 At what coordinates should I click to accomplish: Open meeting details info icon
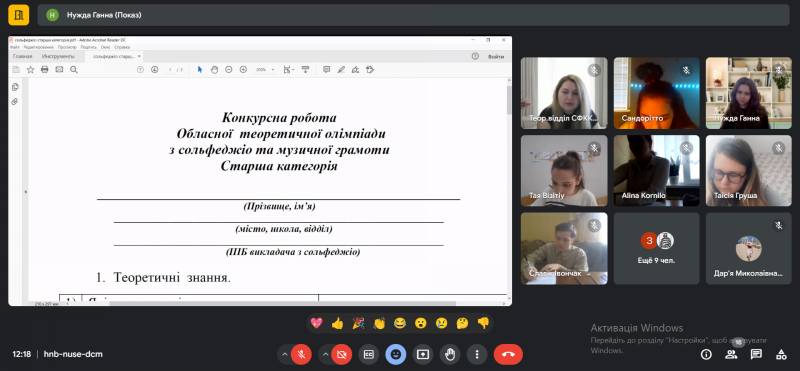(706, 354)
